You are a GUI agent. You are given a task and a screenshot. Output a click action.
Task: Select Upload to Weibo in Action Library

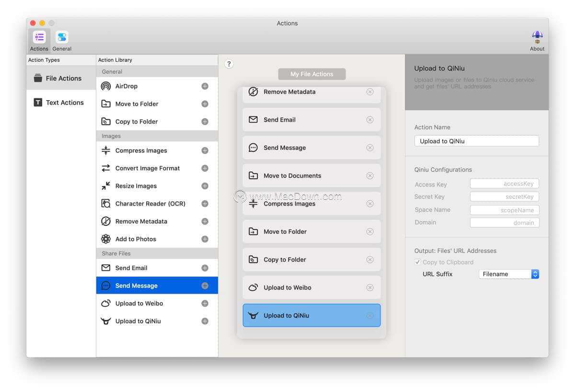click(157, 303)
